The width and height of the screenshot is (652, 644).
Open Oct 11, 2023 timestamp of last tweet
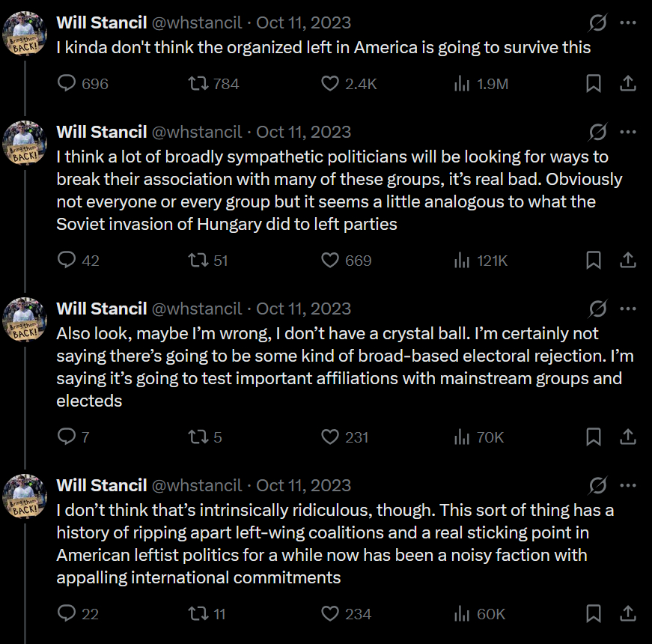[x=303, y=486]
